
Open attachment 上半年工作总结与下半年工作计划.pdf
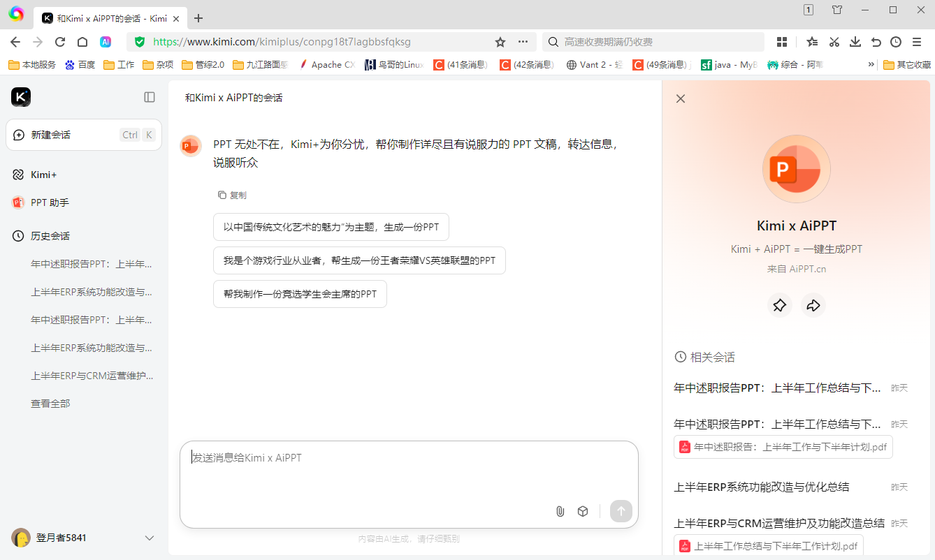tap(769, 546)
